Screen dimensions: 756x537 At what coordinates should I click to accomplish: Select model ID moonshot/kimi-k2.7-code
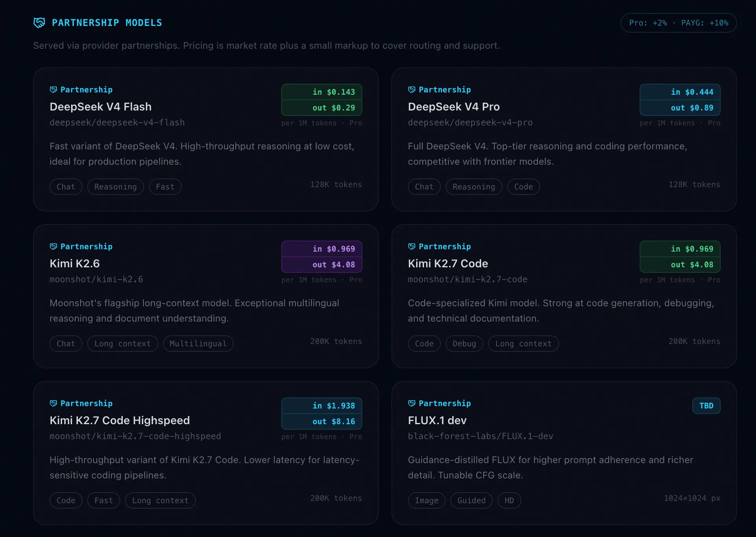point(468,280)
